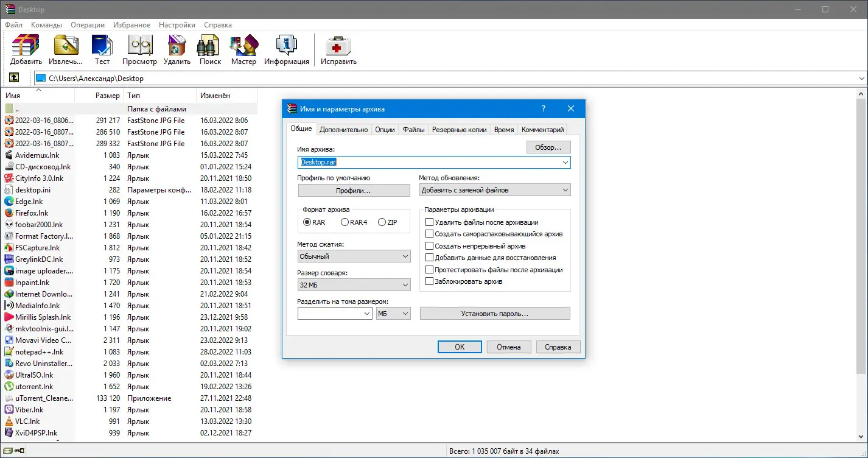Click the Обзор button
The image size is (868, 458).
pos(547,147)
